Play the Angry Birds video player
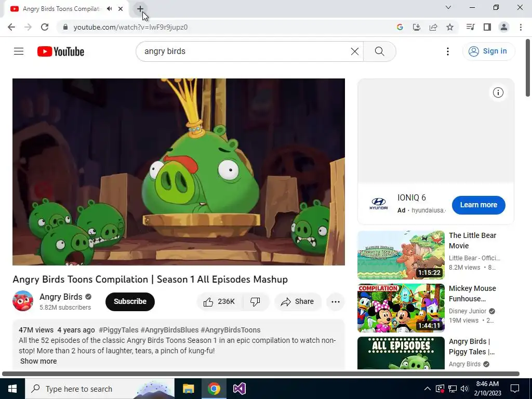Image resolution: width=532 pixels, height=399 pixels. pos(179,171)
